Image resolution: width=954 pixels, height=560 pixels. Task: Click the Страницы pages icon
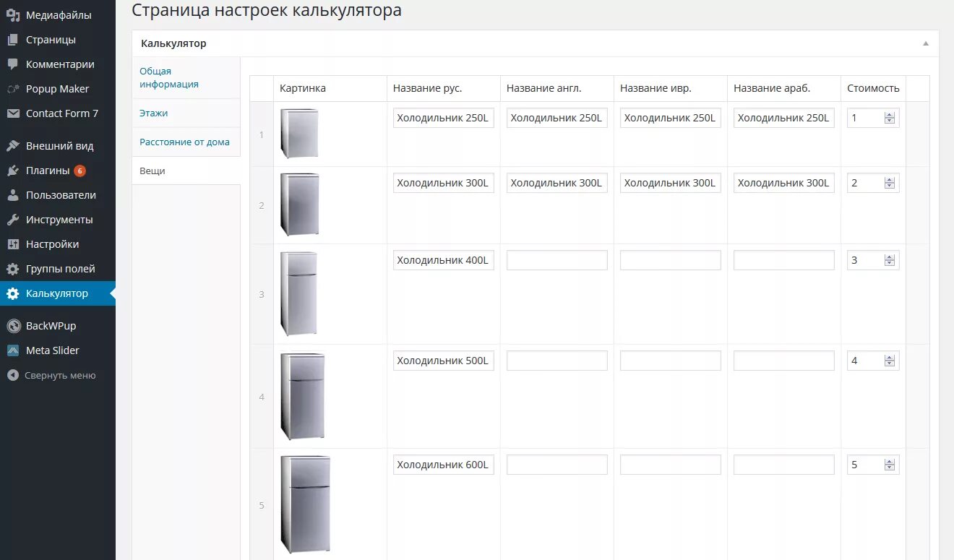tap(13, 40)
